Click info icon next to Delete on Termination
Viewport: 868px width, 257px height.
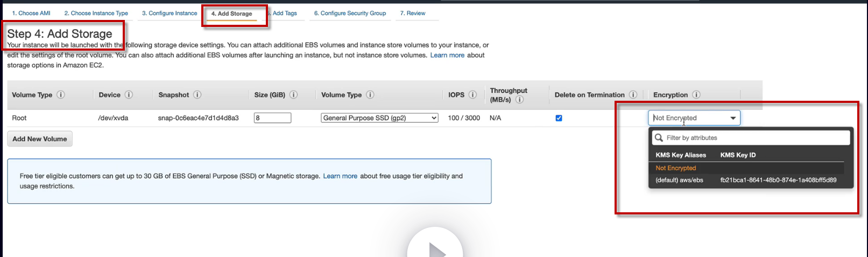[633, 95]
